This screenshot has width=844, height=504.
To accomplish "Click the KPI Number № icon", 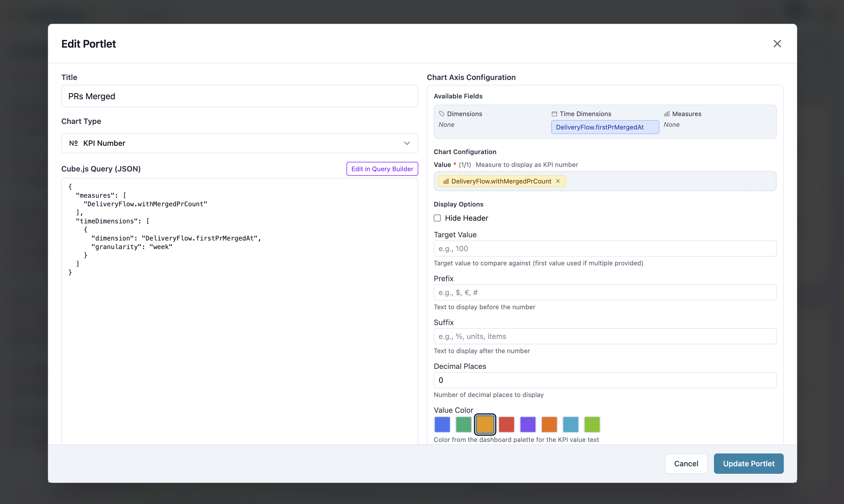I will point(73,143).
